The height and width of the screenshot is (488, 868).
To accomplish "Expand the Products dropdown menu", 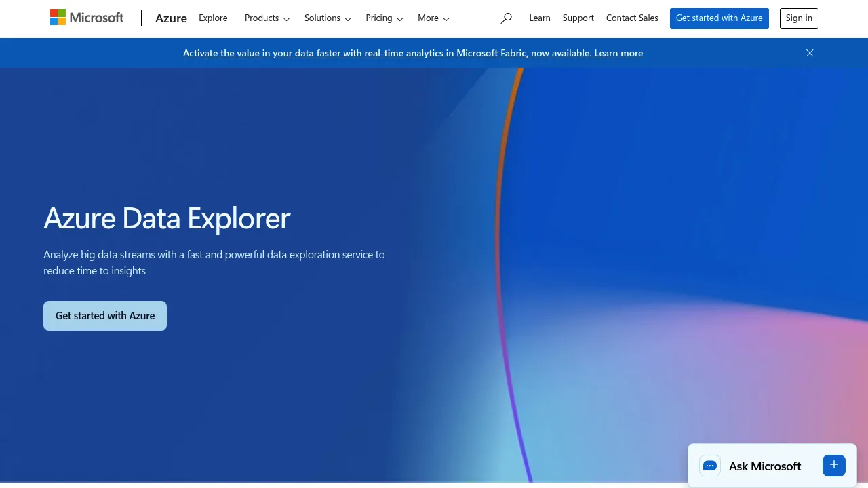I will click(267, 18).
